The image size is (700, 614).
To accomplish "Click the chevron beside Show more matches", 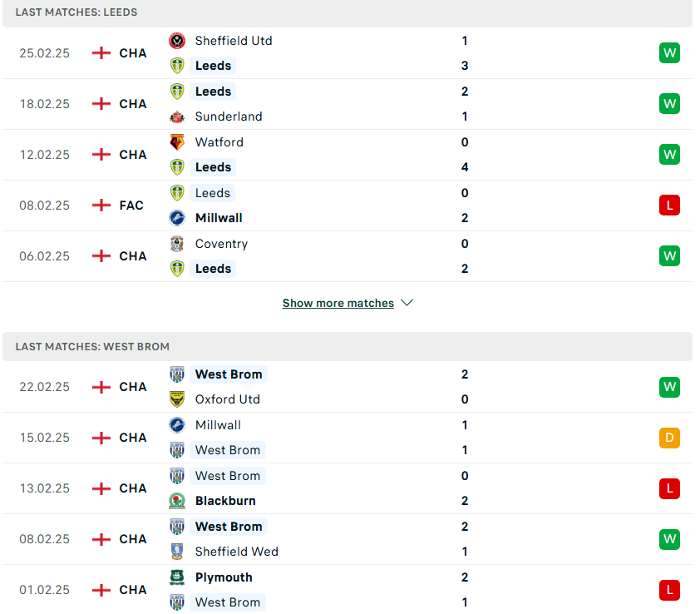I will [x=407, y=303].
